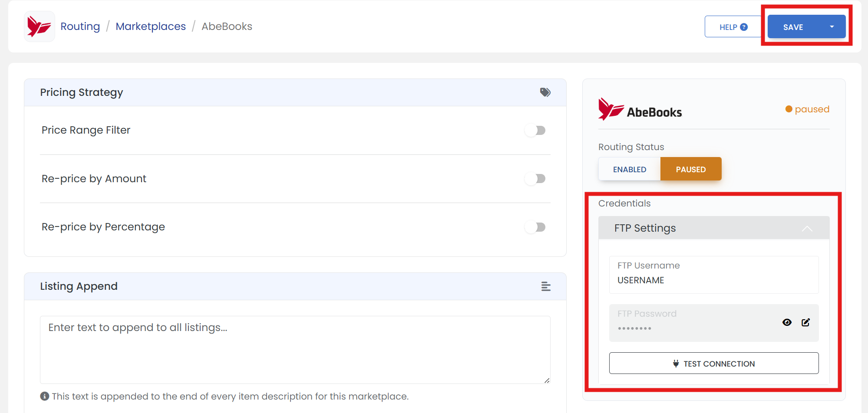The width and height of the screenshot is (868, 413).
Task: Click the Listing Append text-align icon
Action: point(546,286)
